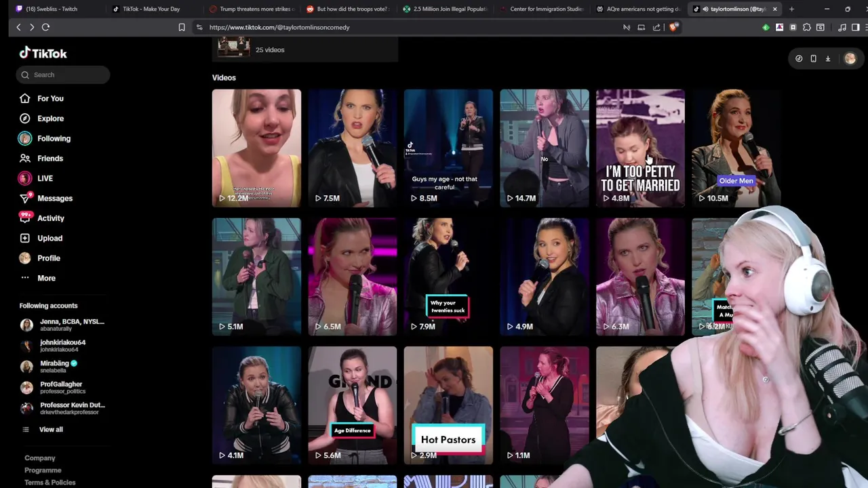The image size is (868, 488).
Task: Play the video with 7.5M views
Action: coord(353,148)
